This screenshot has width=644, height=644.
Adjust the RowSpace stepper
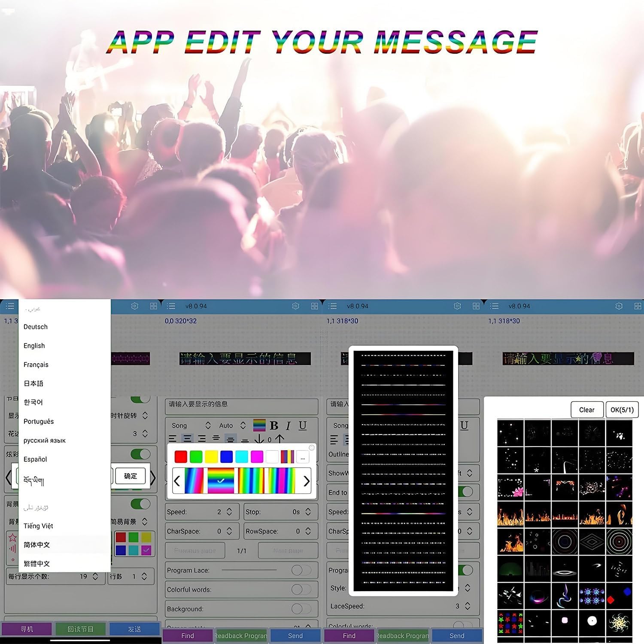(308, 531)
